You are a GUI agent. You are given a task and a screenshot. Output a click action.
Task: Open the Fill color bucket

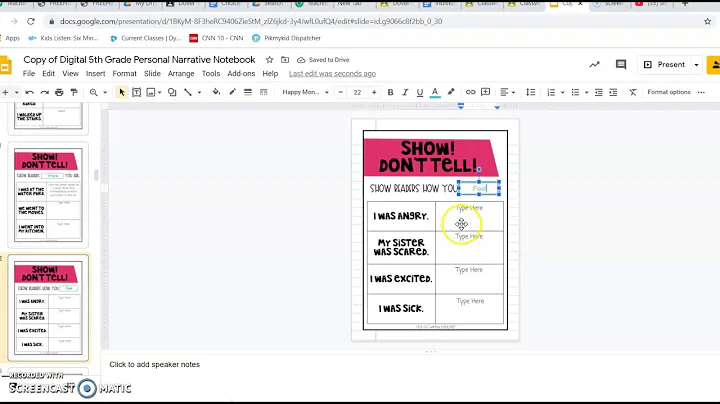coord(216,92)
